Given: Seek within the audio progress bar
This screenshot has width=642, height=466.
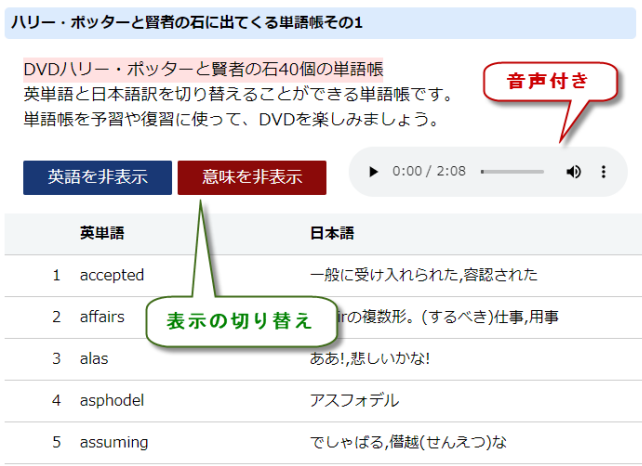Looking at the screenshot, I should [x=512, y=172].
